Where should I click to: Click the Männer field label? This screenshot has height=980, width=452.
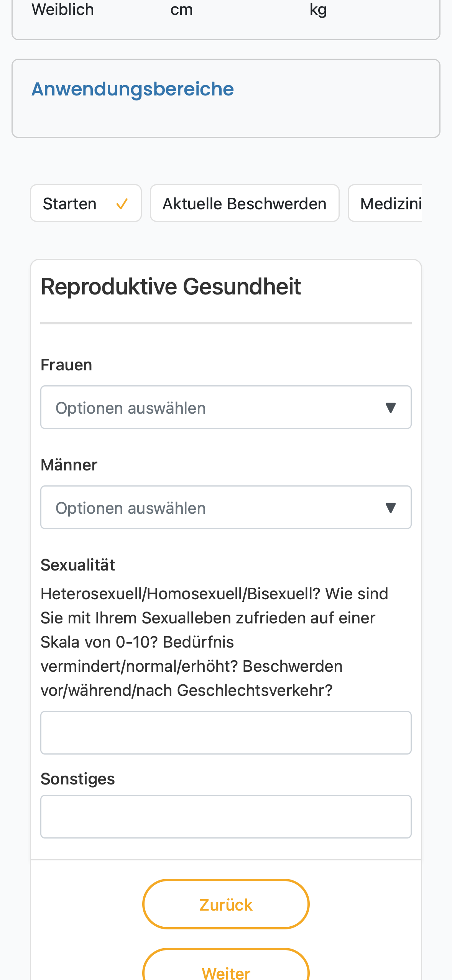coord(69,465)
